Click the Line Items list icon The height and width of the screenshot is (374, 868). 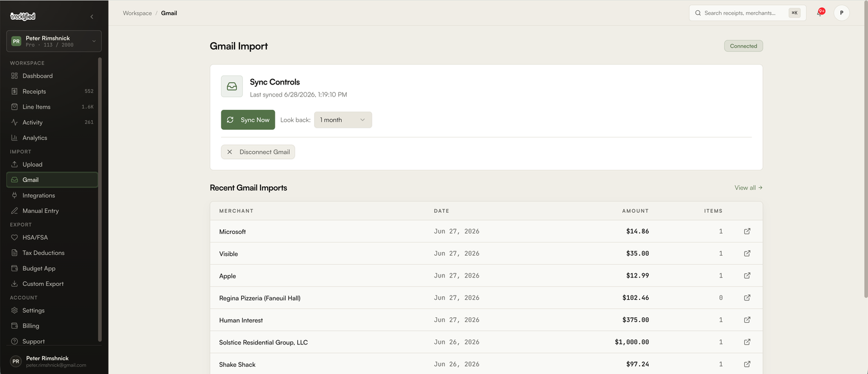[x=14, y=107]
